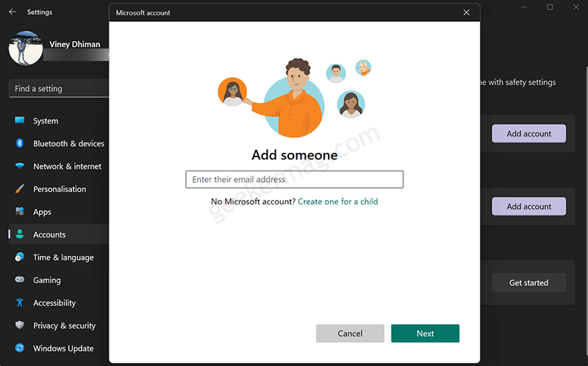
Task: Click the Network wifi icon in sidebar
Action: point(20,166)
